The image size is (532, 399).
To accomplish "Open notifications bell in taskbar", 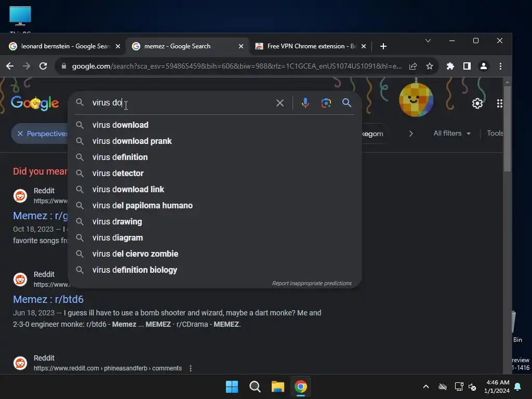I will coord(518,387).
